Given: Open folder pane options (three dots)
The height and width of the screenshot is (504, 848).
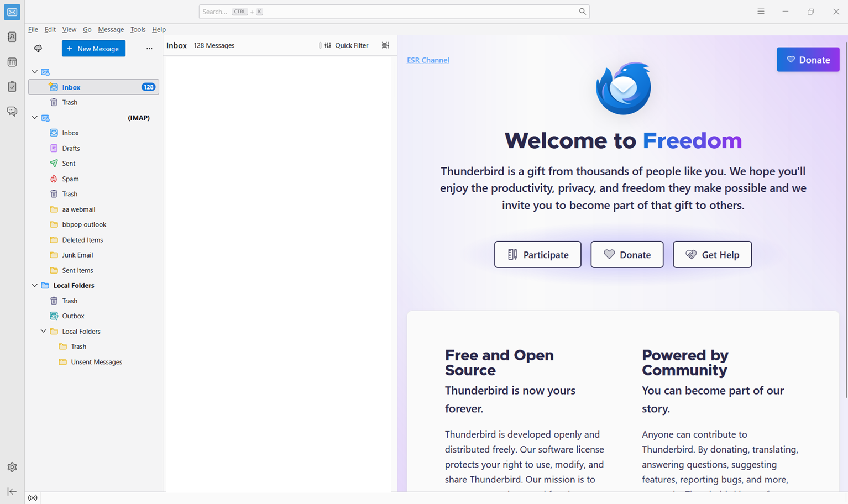Looking at the screenshot, I should point(149,49).
